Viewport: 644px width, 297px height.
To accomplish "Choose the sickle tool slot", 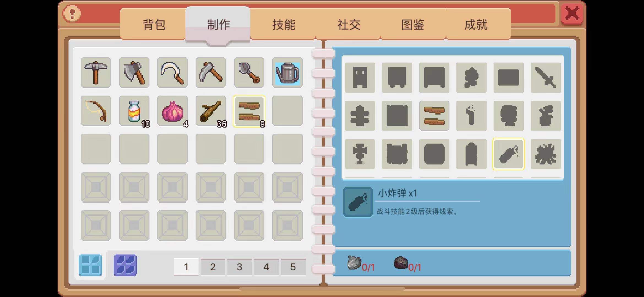I will click(x=172, y=73).
